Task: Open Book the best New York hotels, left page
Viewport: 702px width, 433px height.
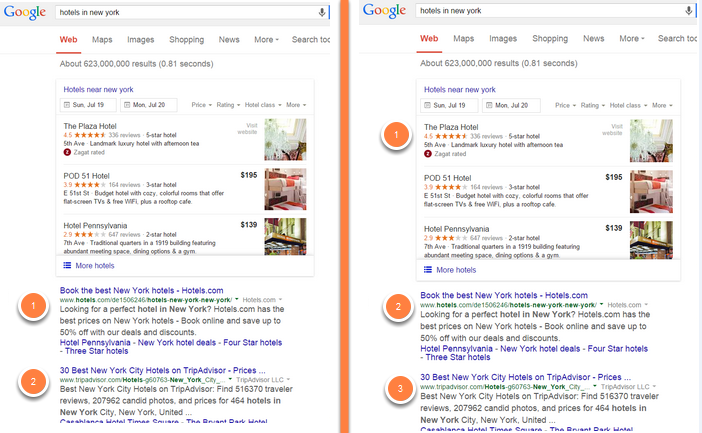Action: pos(141,290)
